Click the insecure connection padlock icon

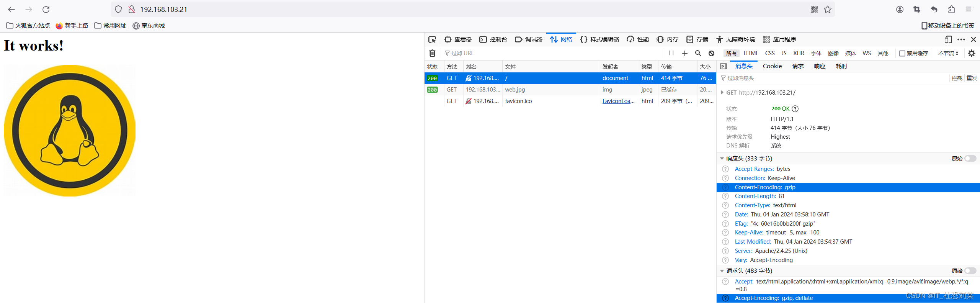132,9
